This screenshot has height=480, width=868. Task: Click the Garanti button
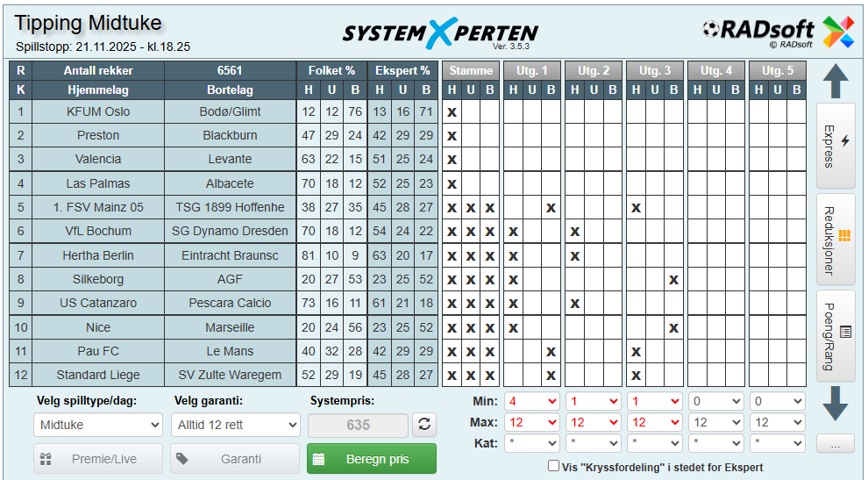(235, 459)
